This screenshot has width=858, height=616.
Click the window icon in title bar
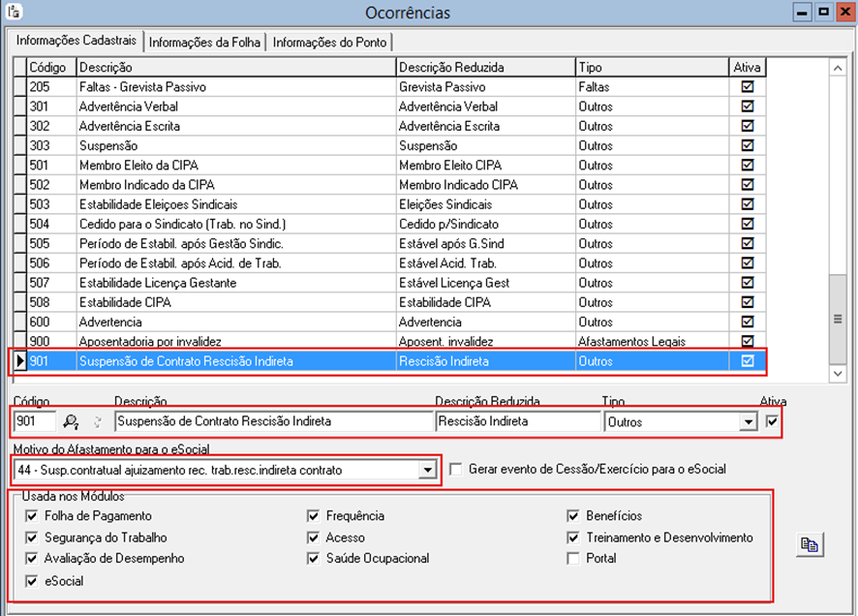pyautogui.click(x=13, y=13)
